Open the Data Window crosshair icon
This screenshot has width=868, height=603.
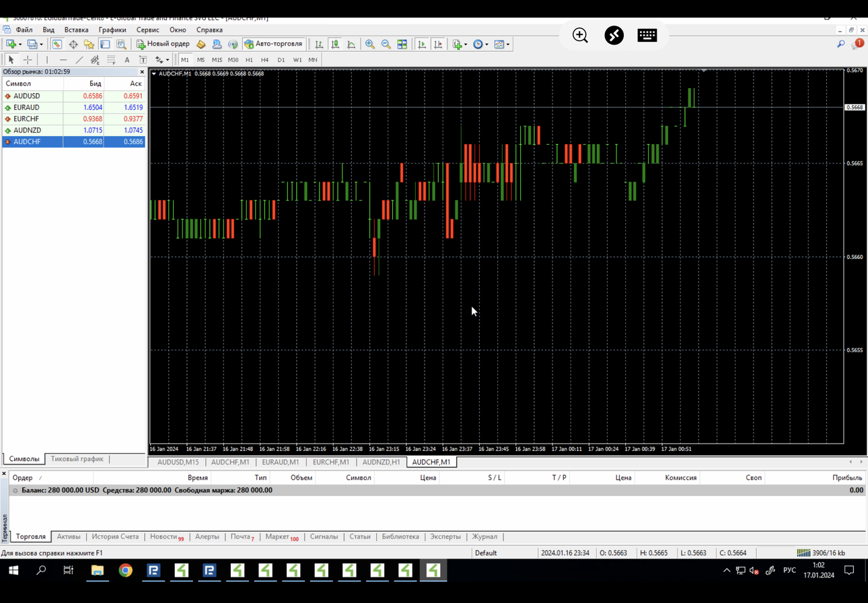point(73,44)
